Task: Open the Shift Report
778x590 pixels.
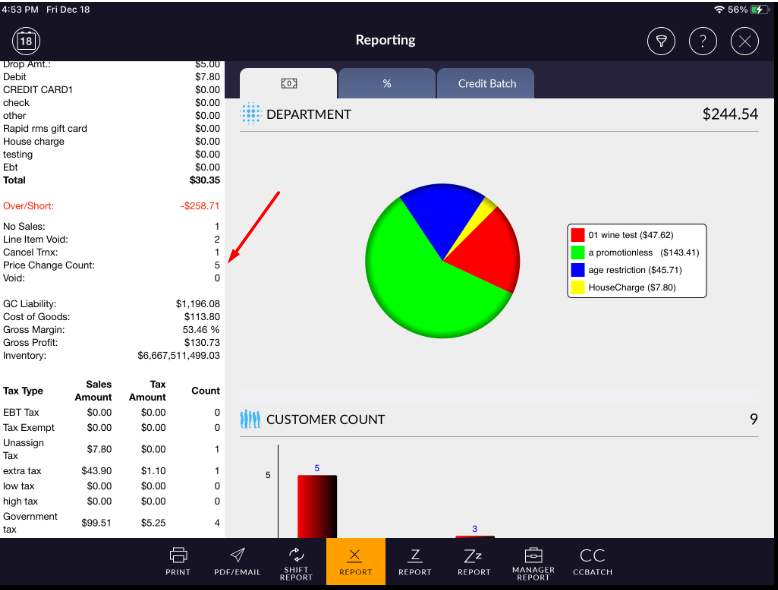Action: (296, 561)
